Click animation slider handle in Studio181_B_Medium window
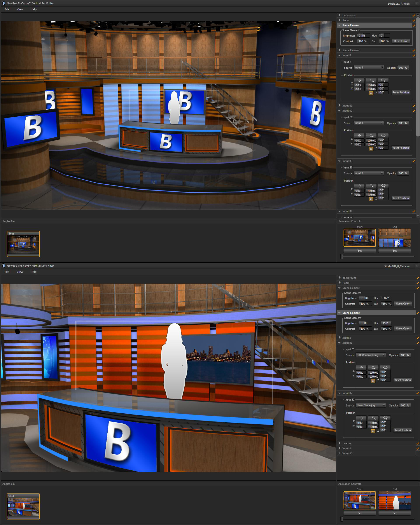This screenshot has width=420, height=525. [342, 519]
